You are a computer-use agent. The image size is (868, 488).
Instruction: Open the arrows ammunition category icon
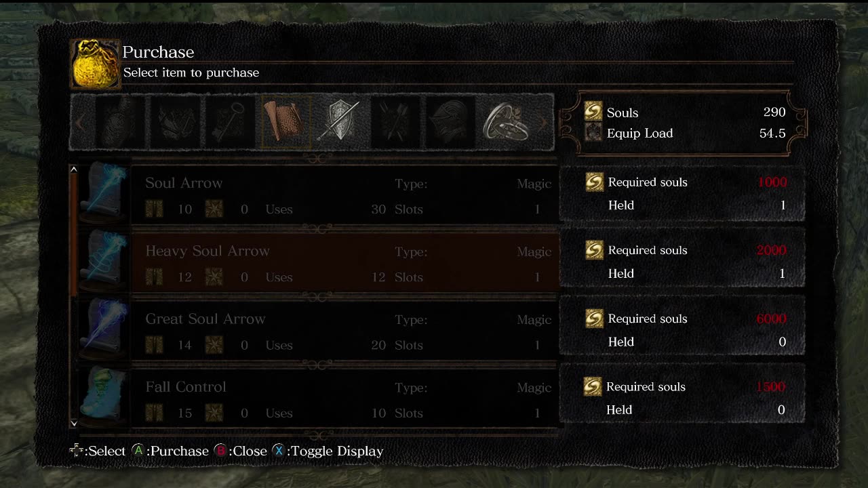pos(396,123)
